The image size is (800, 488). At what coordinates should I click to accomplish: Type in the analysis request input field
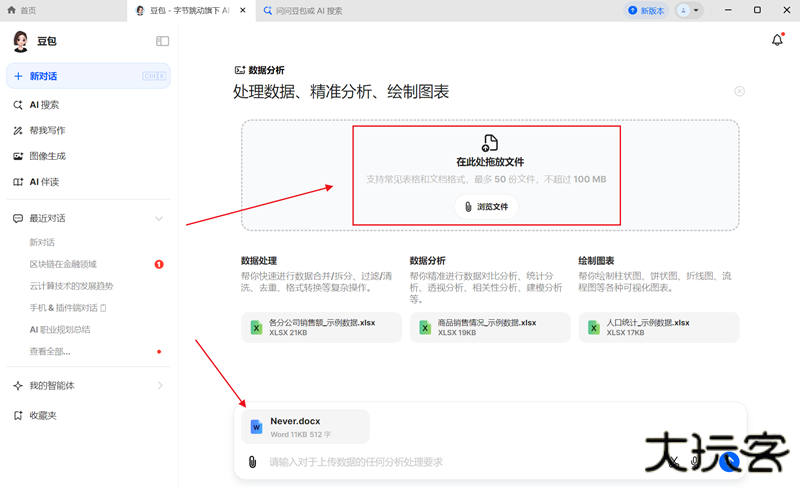440,462
